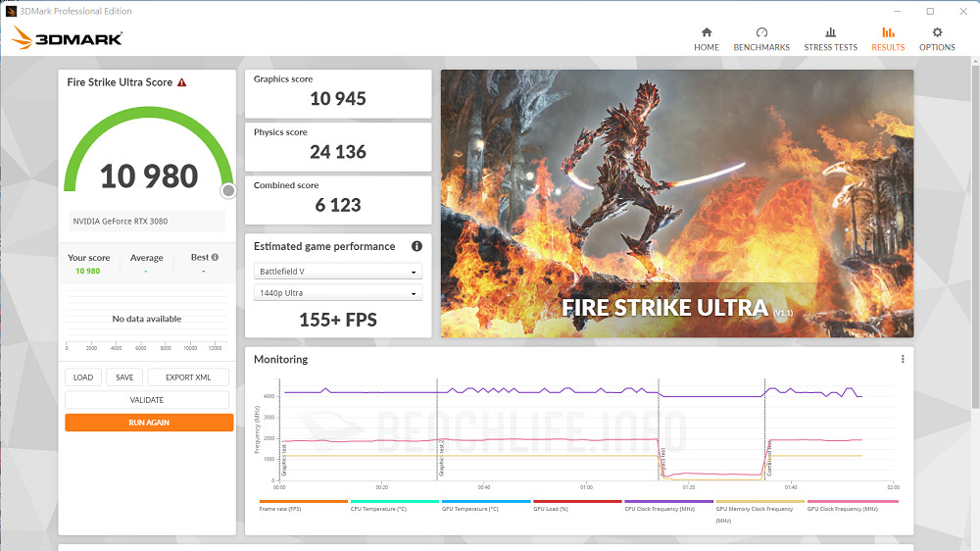This screenshot has height=551, width=980.
Task: Click the Graphics score value 10 945
Action: 338,99
